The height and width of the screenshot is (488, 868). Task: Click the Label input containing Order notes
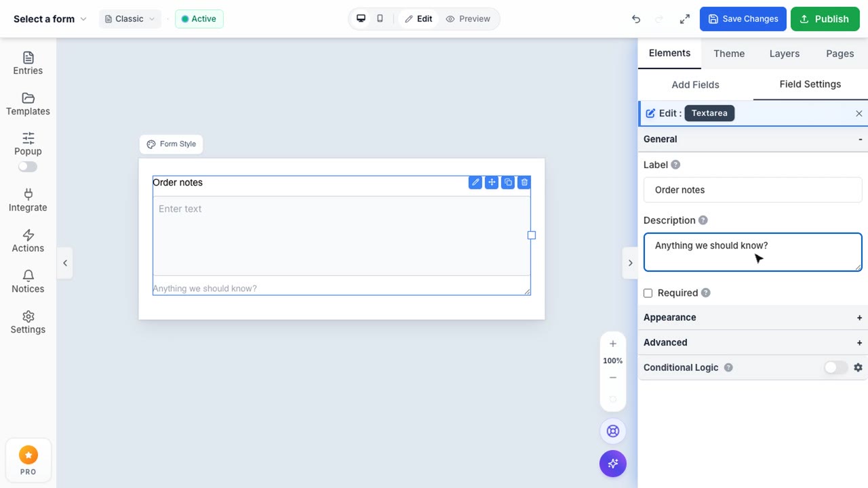click(x=753, y=190)
